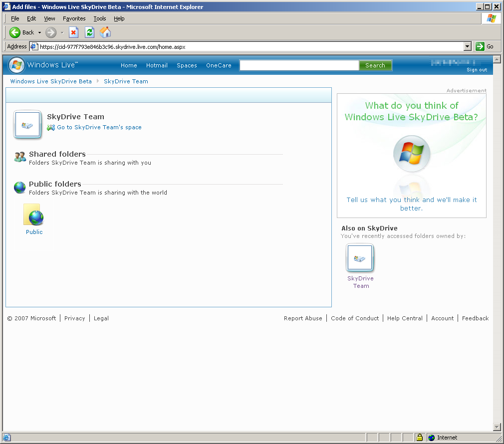Screen dimensions: 504x444
Task: Open the Code of Conduct link
Action: click(x=355, y=318)
